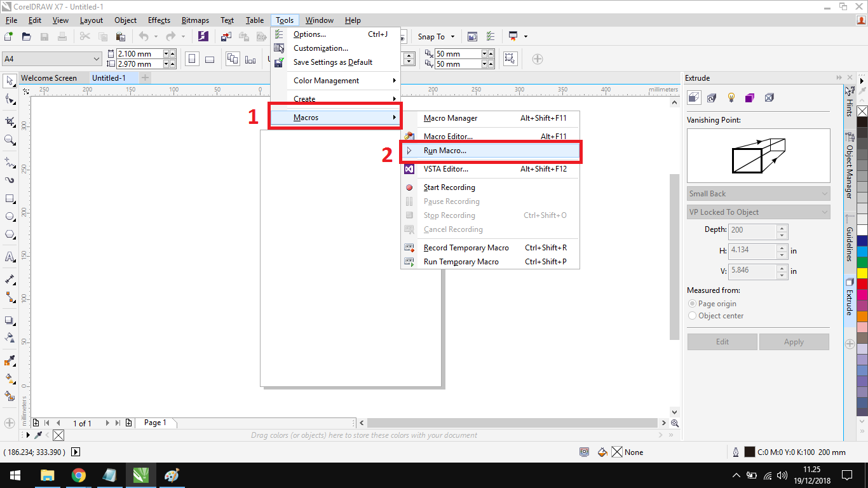Open Chrome from the taskbar
This screenshot has height=488, width=868.
point(79,475)
